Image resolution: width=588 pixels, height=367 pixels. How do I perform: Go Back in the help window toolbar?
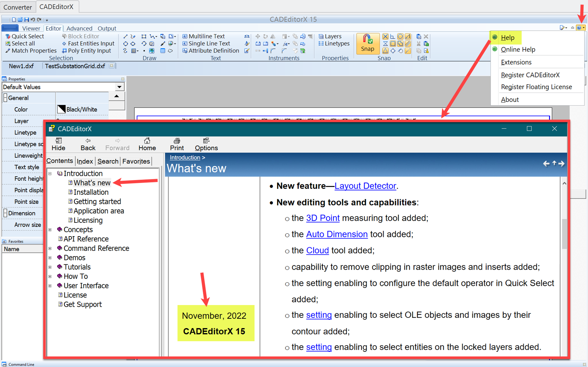pos(88,144)
